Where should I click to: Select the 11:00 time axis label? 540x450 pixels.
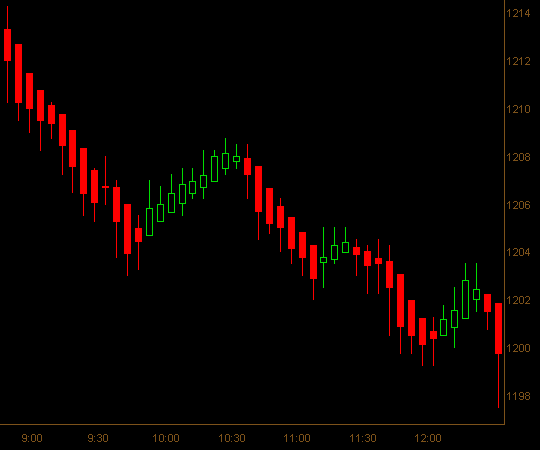coord(297,438)
